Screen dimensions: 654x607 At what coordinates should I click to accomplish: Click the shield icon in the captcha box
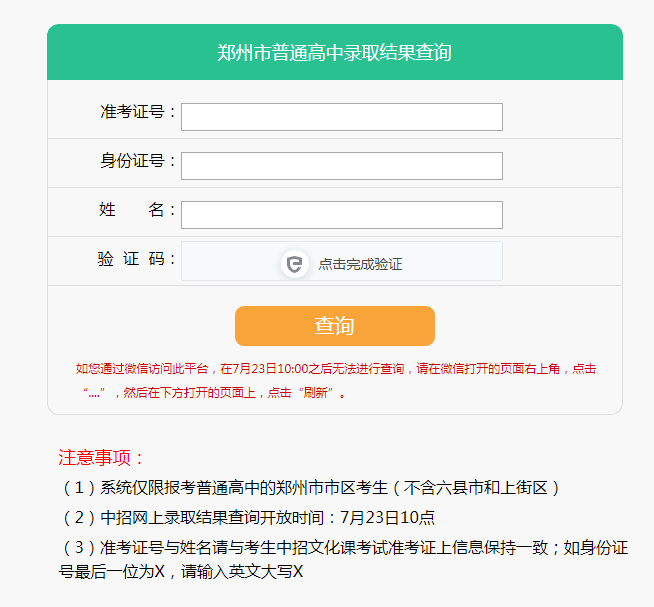294,264
